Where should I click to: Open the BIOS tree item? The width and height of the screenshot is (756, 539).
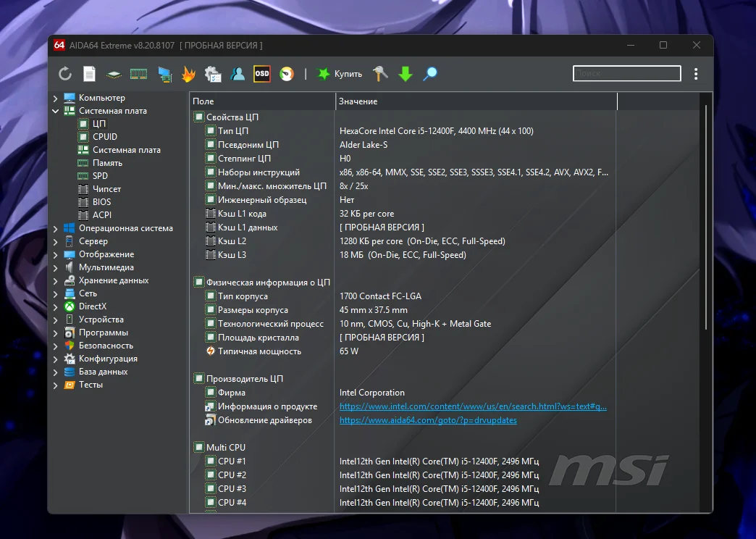(x=101, y=202)
